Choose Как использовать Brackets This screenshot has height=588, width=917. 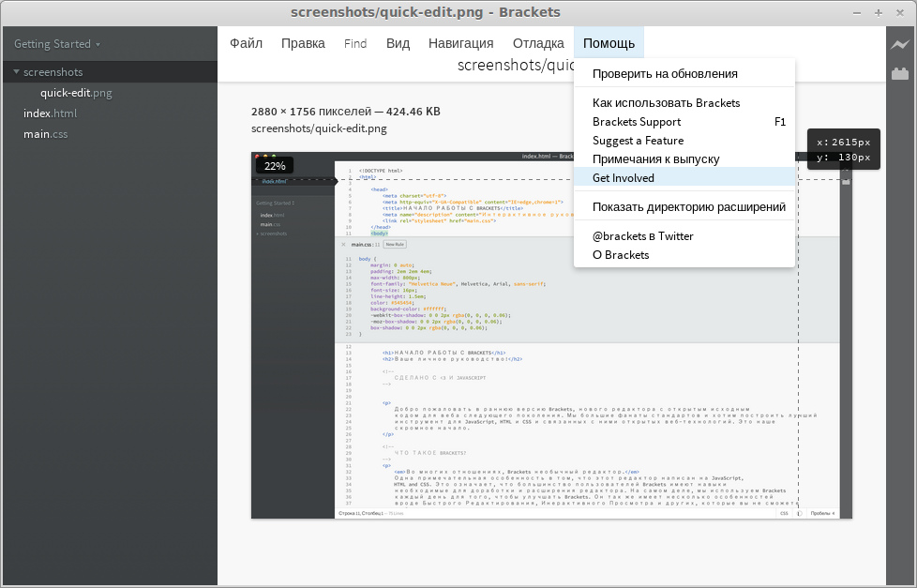click(x=684, y=103)
